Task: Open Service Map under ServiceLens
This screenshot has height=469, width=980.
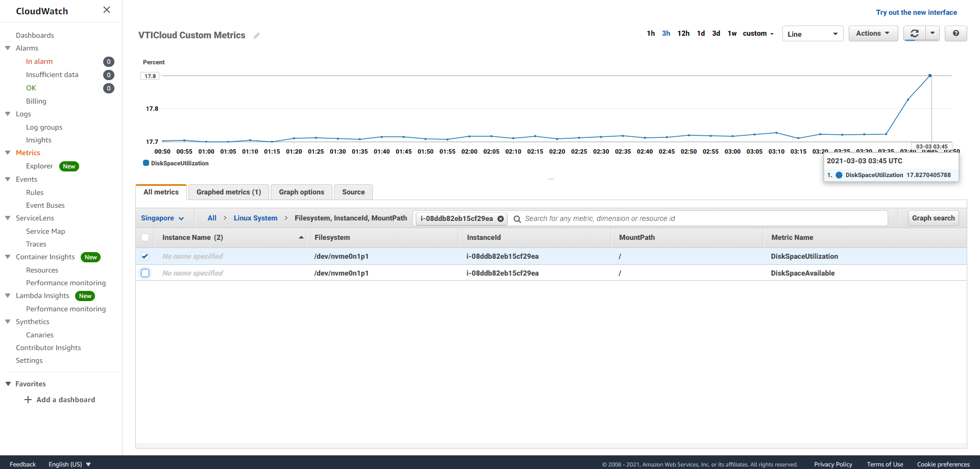Action: [45, 231]
